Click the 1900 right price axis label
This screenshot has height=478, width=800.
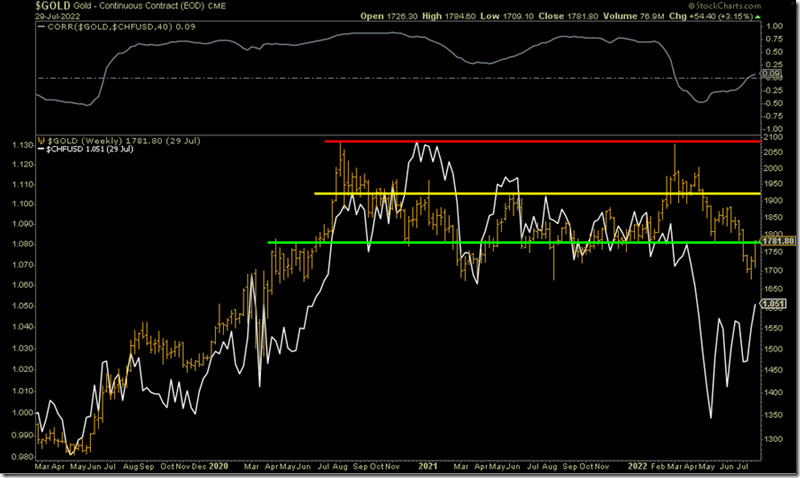coord(774,200)
